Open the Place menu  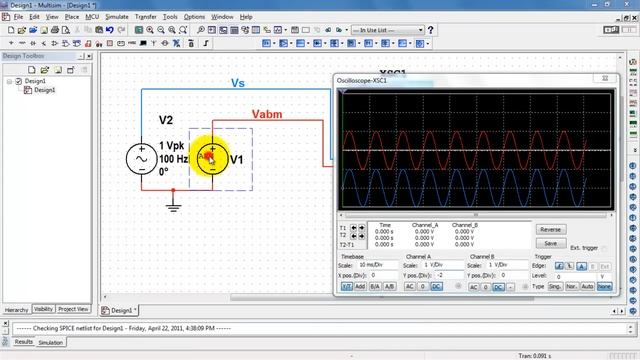tap(72, 17)
